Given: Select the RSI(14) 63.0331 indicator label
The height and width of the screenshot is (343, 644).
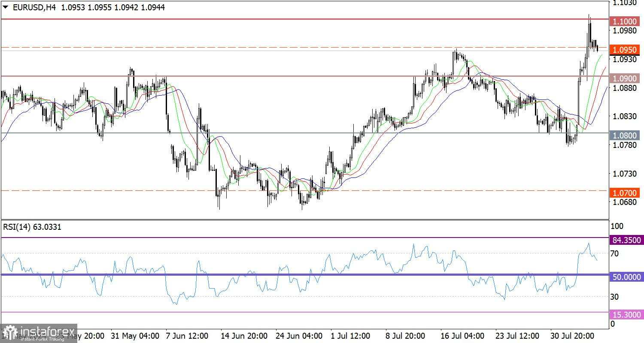Looking at the screenshot, I should coord(32,227).
